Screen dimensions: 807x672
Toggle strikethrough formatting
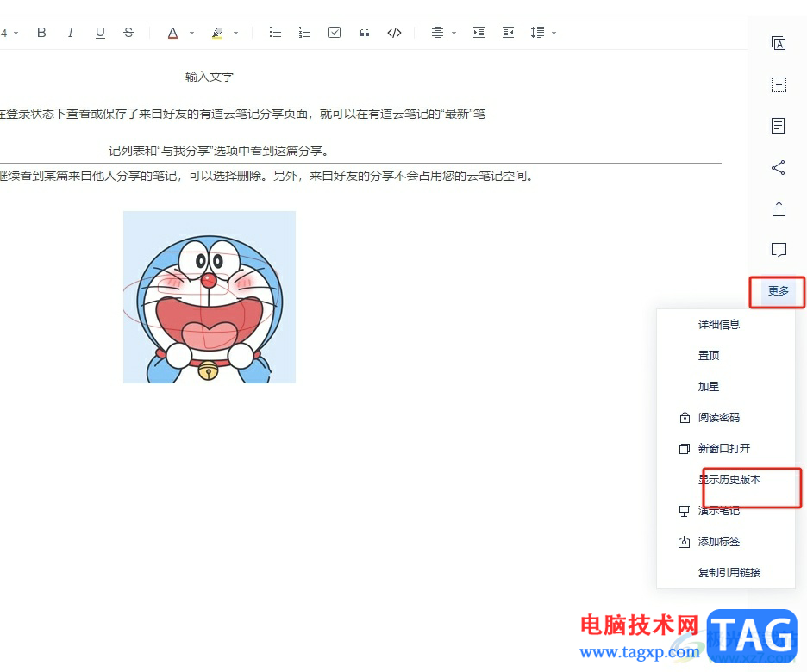pos(128,33)
